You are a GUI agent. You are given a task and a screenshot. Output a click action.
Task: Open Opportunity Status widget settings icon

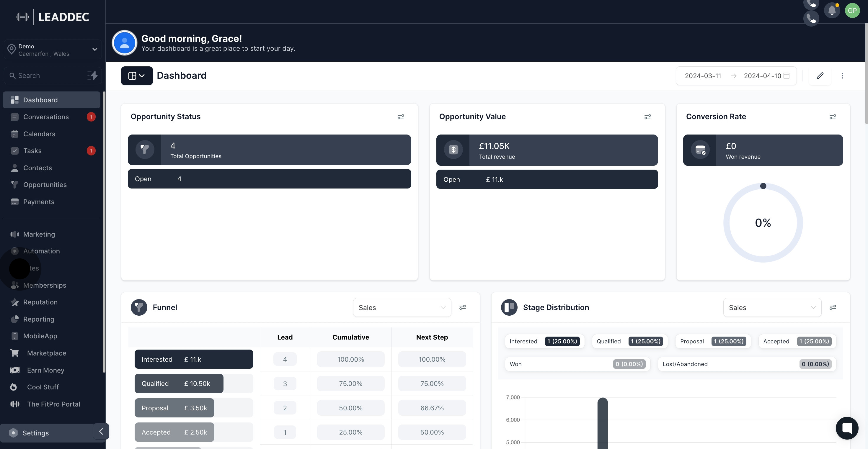tap(401, 117)
